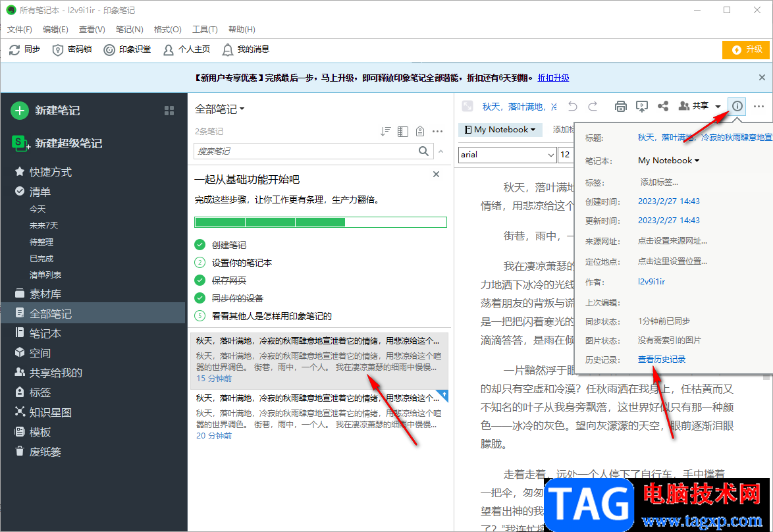Open the Edit menu
773x532 pixels.
coord(55,30)
